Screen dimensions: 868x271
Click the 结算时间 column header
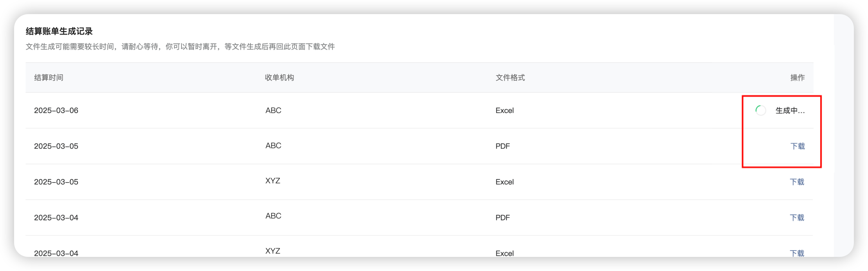(x=49, y=78)
